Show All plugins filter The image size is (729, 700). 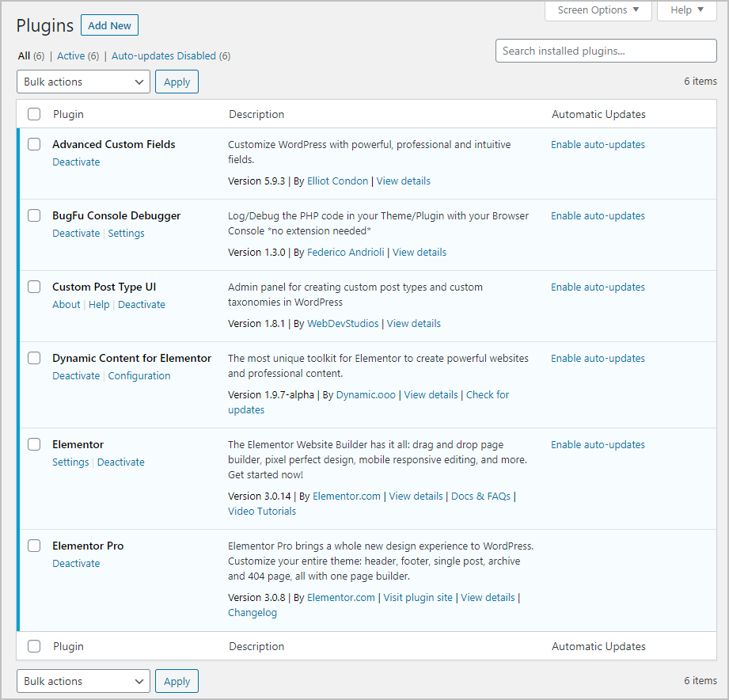click(25, 55)
